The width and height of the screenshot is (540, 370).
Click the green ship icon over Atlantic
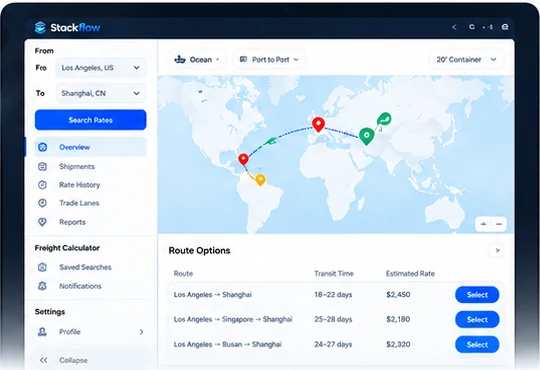coord(271,141)
